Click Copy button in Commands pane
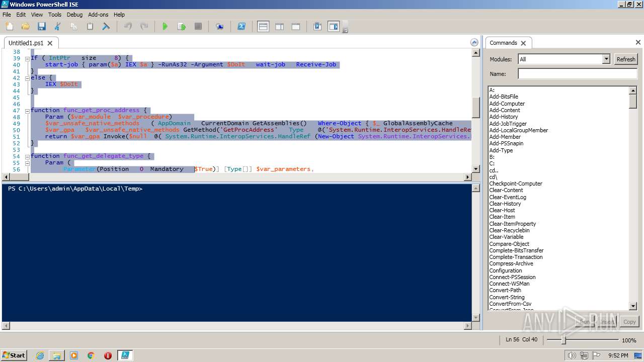The width and height of the screenshot is (644, 362). point(629,322)
